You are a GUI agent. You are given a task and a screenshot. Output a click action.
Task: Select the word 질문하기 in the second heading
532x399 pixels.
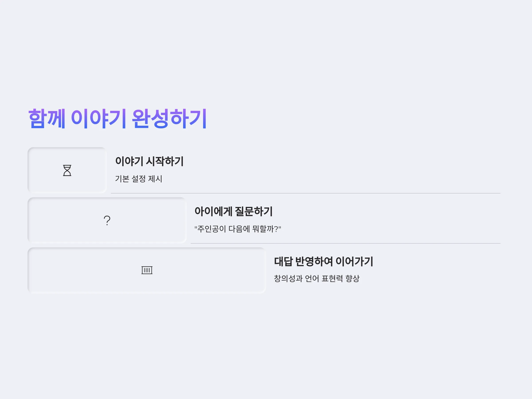254,211
